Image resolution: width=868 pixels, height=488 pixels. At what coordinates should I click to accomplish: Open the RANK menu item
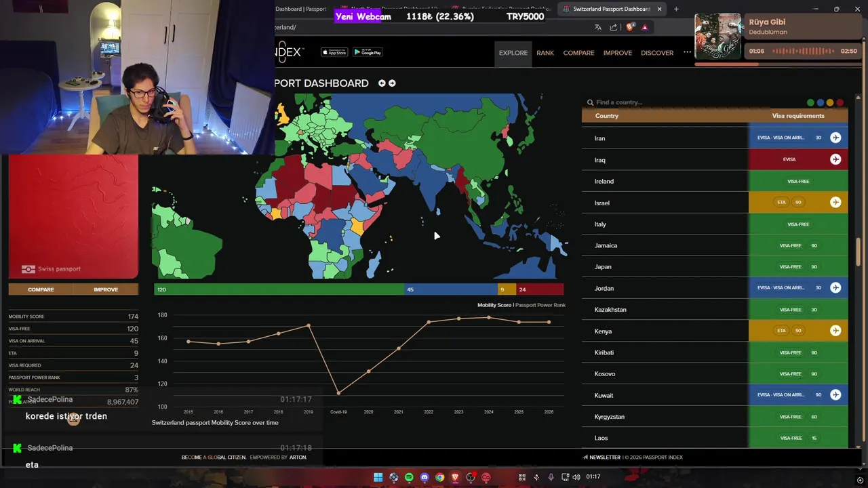tap(545, 53)
